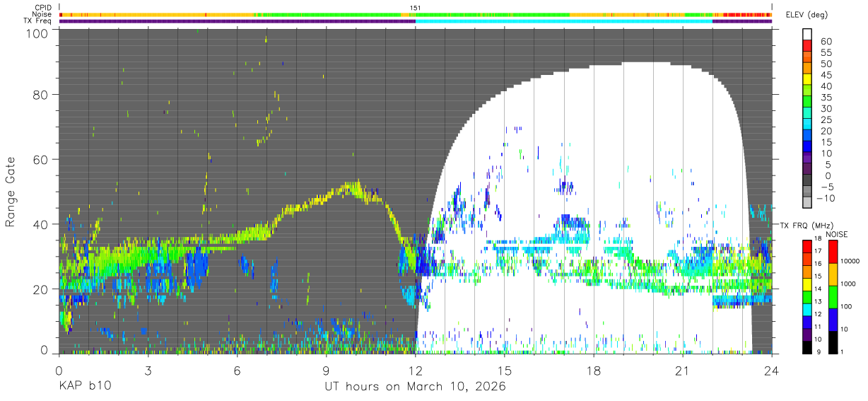Click the noise legend value 1000

tap(850, 284)
